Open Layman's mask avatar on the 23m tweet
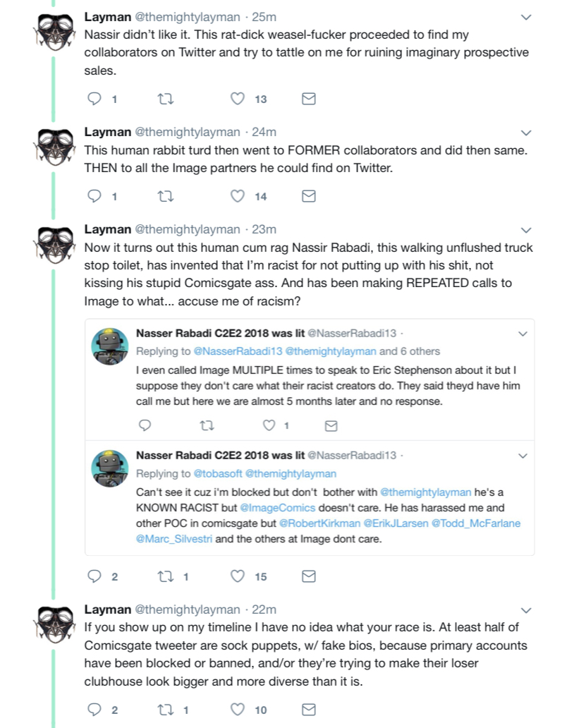The height and width of the screenshot is (728, 567). (x=56, y=245)
